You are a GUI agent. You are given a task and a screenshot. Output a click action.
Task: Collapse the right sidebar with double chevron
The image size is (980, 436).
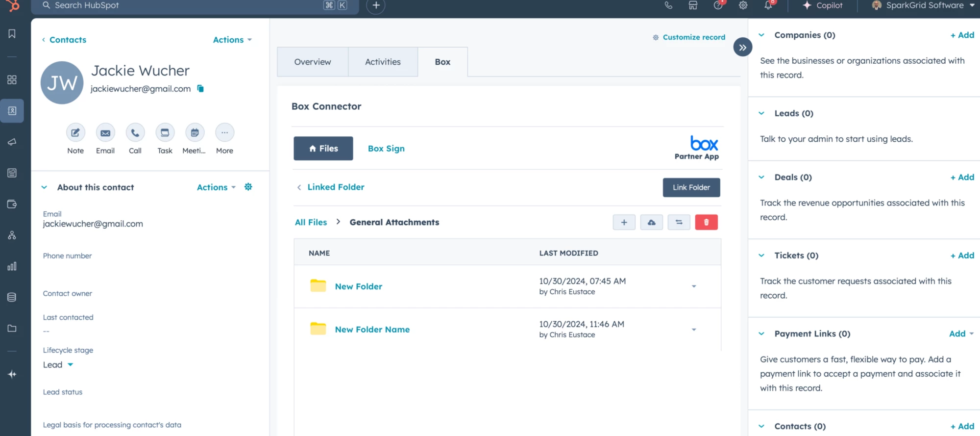[743, 48]
